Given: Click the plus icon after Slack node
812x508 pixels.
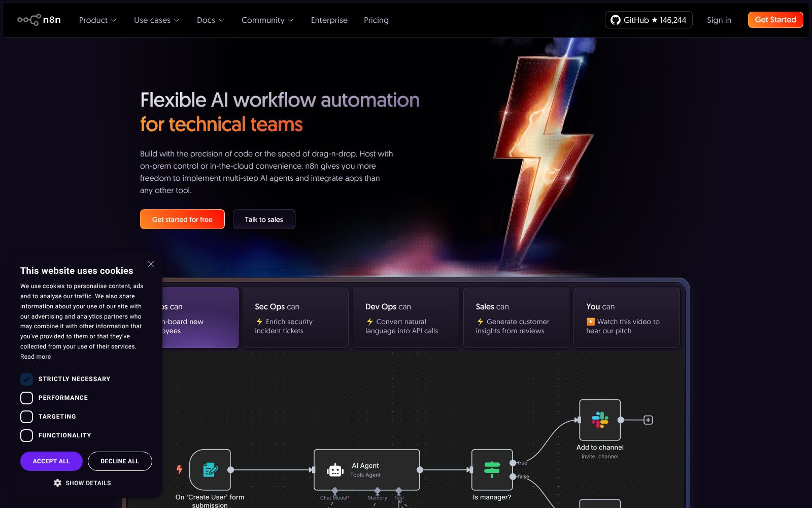Looking at the screenshot, I should tap(648, 420).
